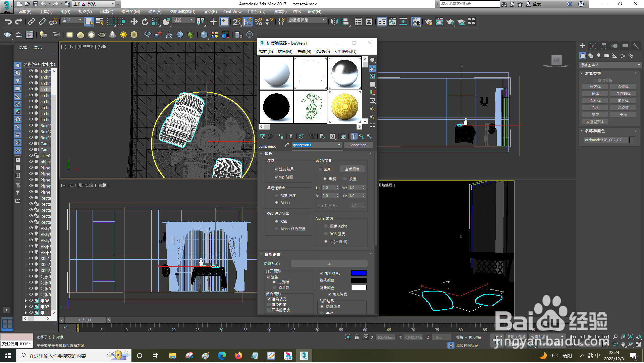The height and width of the screenshot is (363, 644).
Task: Click the sun light icon on second toolbar
Action: [x=123, y=35]
